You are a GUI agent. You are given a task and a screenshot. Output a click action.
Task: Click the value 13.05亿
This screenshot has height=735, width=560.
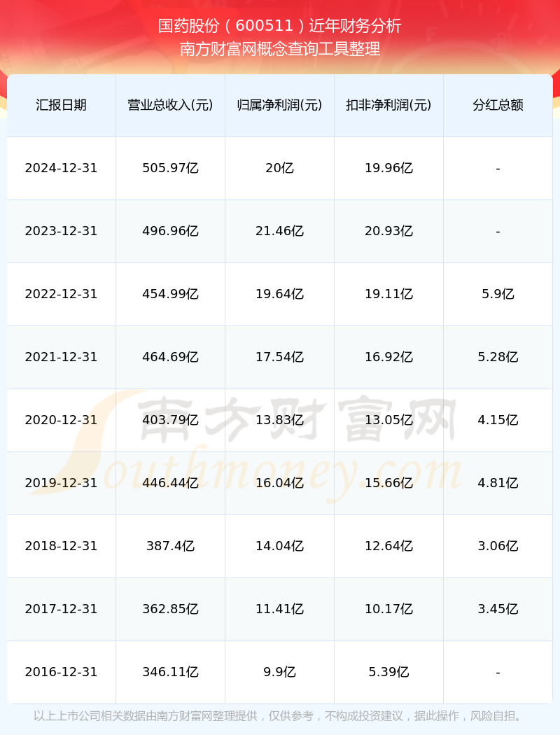tap(389, 420)
